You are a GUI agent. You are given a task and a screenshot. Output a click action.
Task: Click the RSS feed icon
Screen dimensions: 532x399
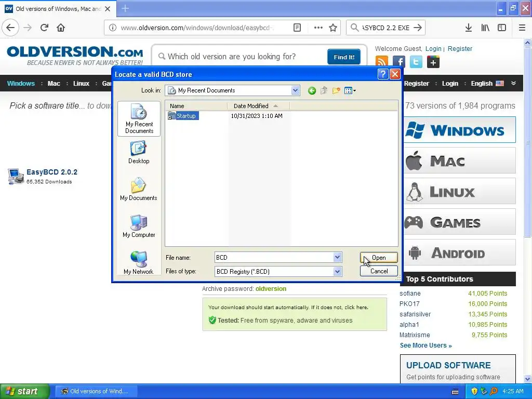(382, 62)
